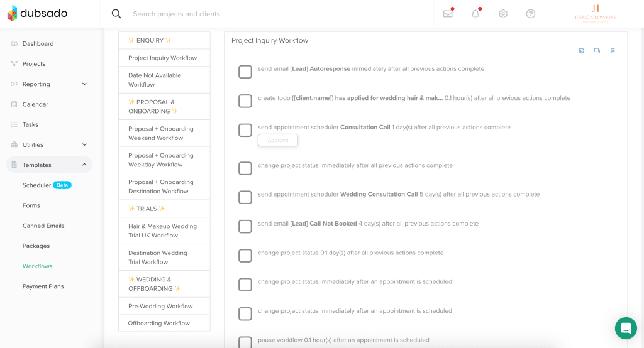644x348 pixels.
Task: Open Payment Plans templates
Action: click(x=43, y=286)
